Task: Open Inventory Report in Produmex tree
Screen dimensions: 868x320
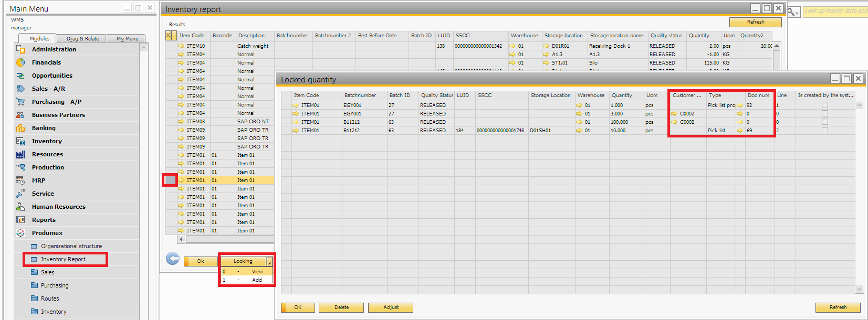Action: click(x=63, y=259)
